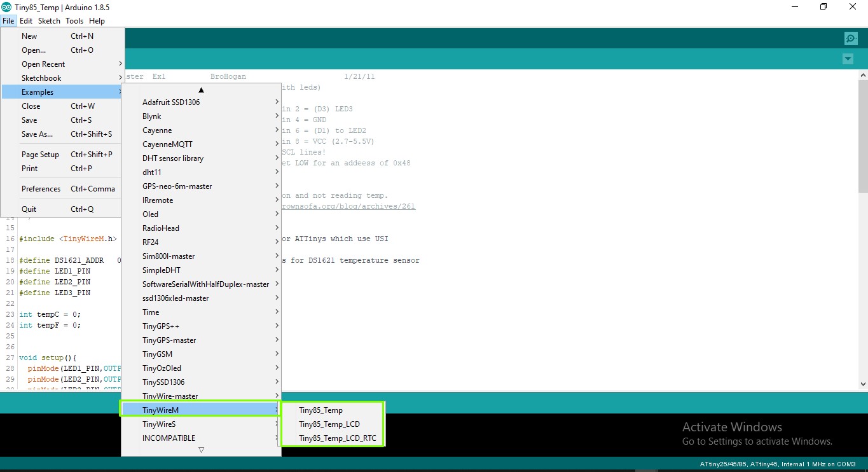Click the editor scrollbar up arrow
Screen dimensions: 868x472
point(863,75)
